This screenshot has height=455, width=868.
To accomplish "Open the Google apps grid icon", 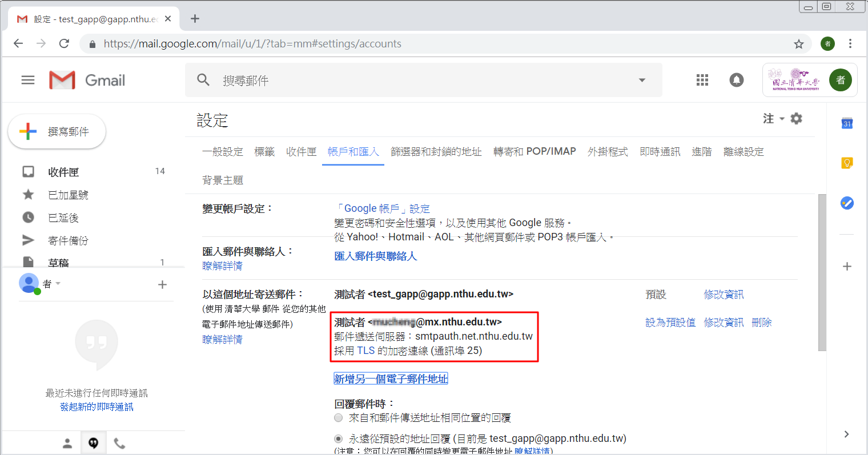I will 702,80.
